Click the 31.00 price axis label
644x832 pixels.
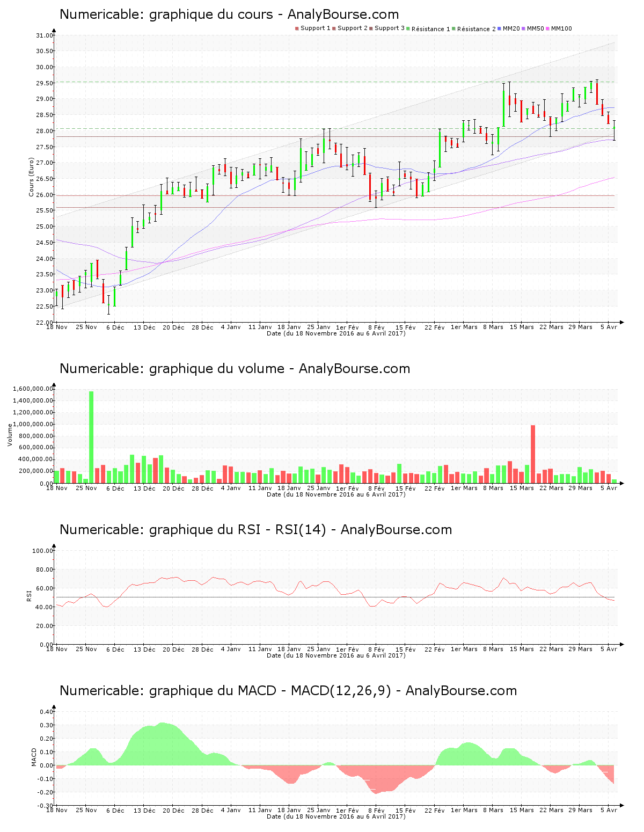[x=44, y=35]
